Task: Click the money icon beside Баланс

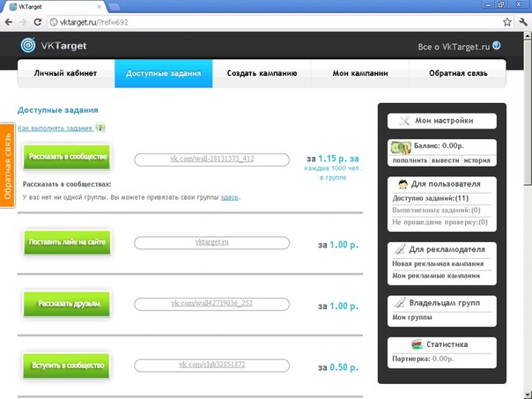Action: click(x=401, y=148)
